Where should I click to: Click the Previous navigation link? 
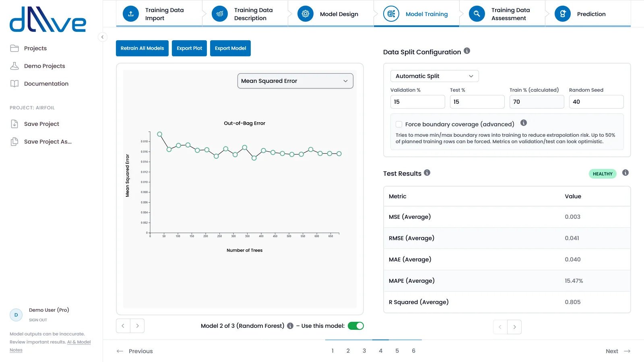pyautogui.click(x=135, y=351)
